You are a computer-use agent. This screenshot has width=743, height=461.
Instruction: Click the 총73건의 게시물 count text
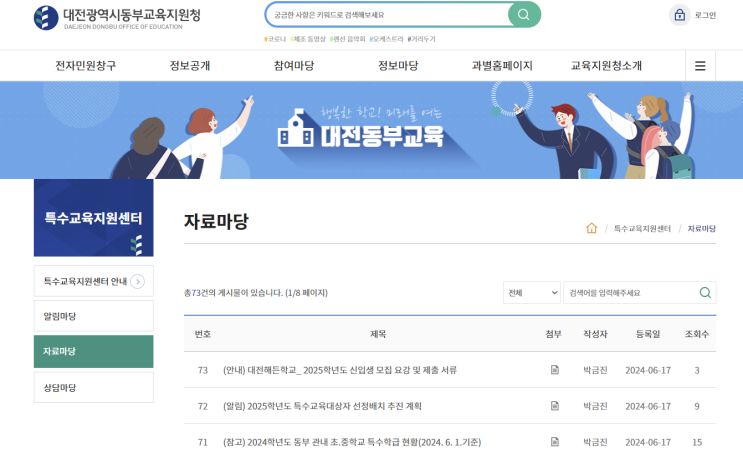point(255,293)
